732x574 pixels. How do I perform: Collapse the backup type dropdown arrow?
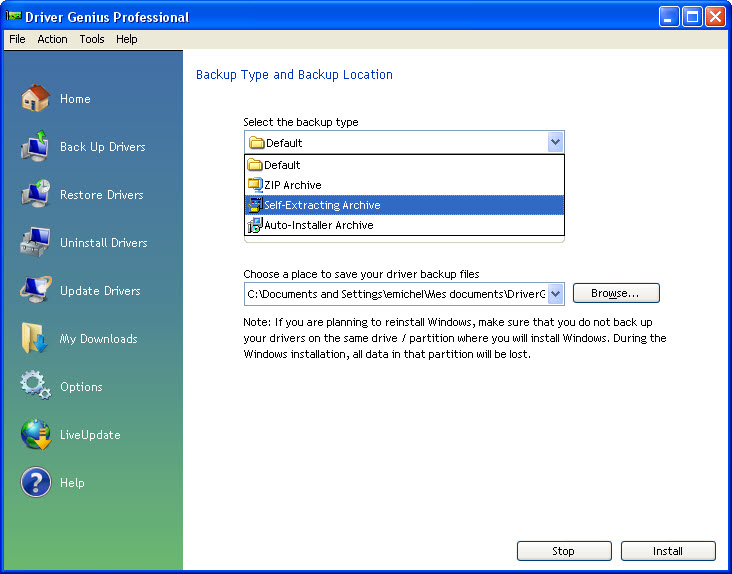click(555, 142)
